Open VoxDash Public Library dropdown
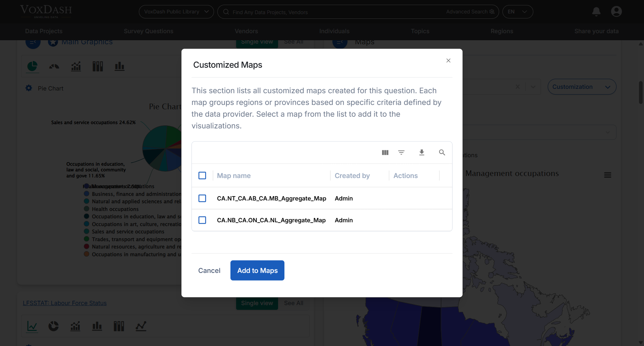The image size is (644, 346). [x=176, y=12]
